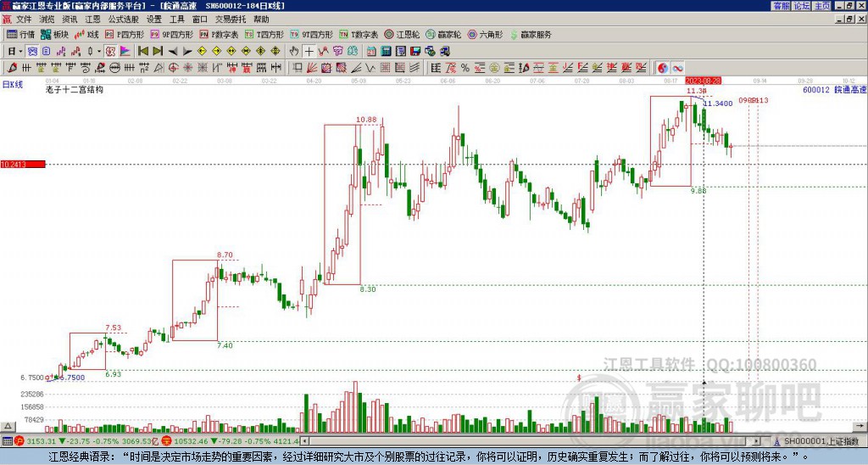Click the zigzag wave line icon

click(323, 51)
